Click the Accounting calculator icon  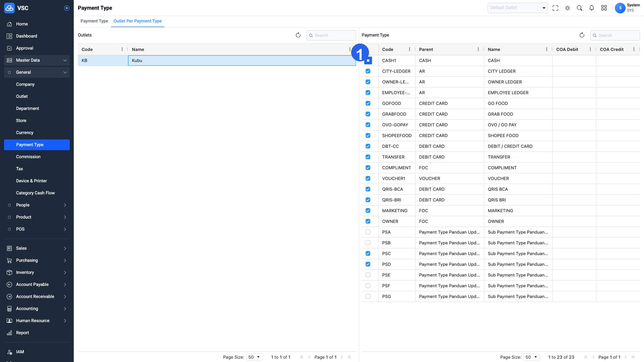[x=9, y=309]
